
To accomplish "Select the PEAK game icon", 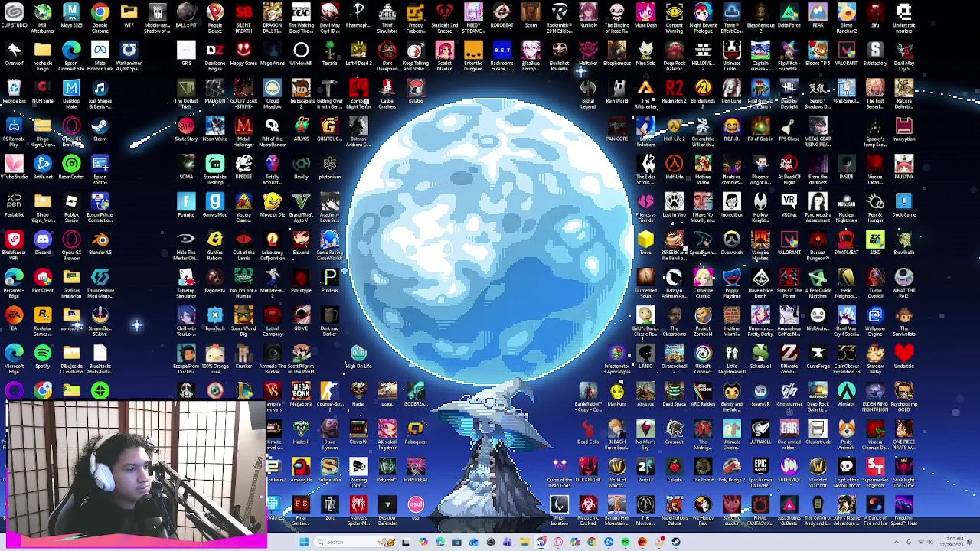I will (x=818, y=17).
